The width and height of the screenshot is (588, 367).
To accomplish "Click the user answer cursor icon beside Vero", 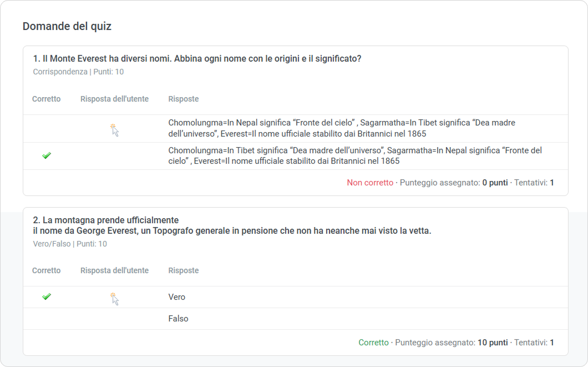I will click(114, 299).
